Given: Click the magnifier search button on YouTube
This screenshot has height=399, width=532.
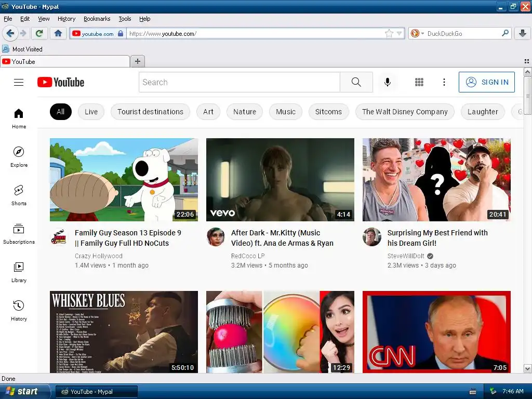Looking at the screenshot, I should click(356, 82).
